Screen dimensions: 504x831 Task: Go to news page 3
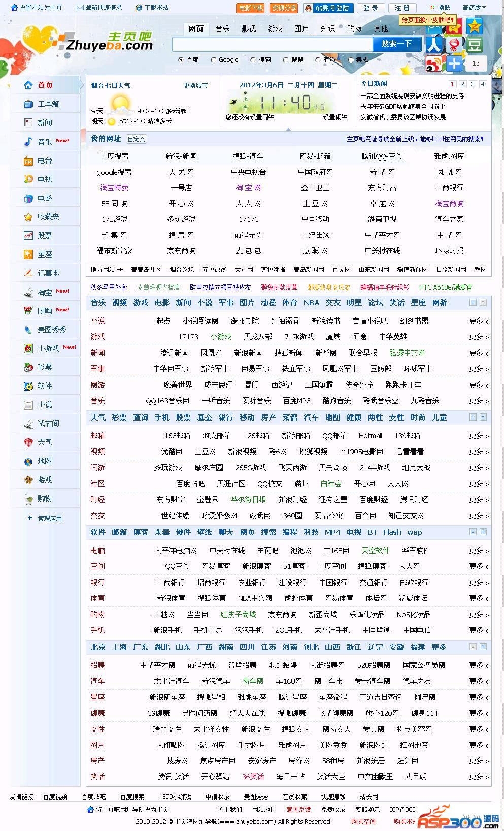473,84
